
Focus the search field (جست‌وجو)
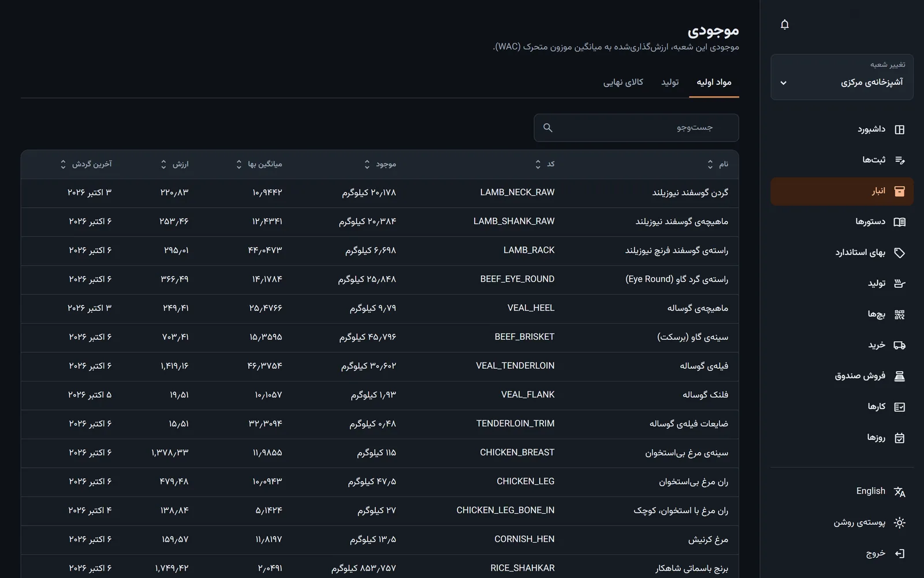point(636,128)
